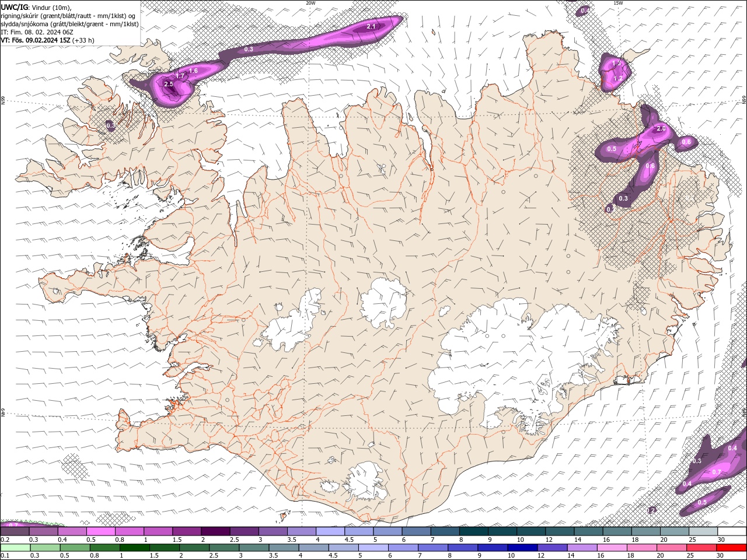747x560 pixels.
Task: Click the lower legend swatch between 18 and 20
Action: pyautogui.click(x=641, y=548)
